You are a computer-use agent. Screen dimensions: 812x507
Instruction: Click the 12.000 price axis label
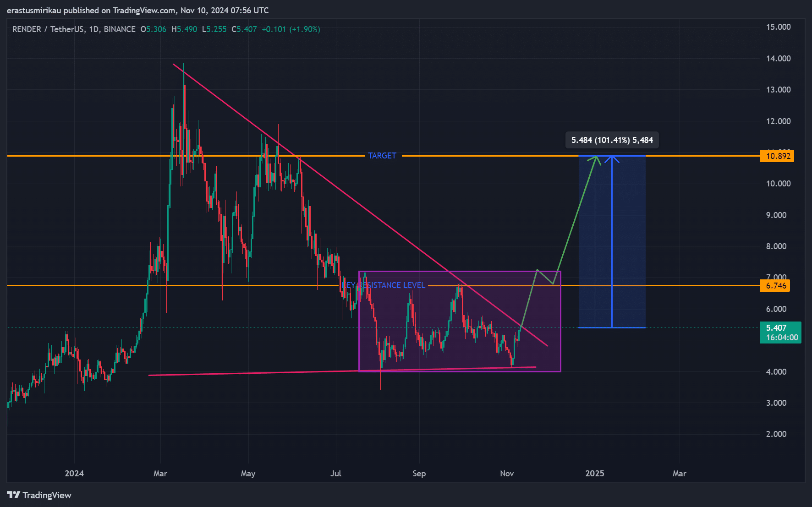pos(778,121)
